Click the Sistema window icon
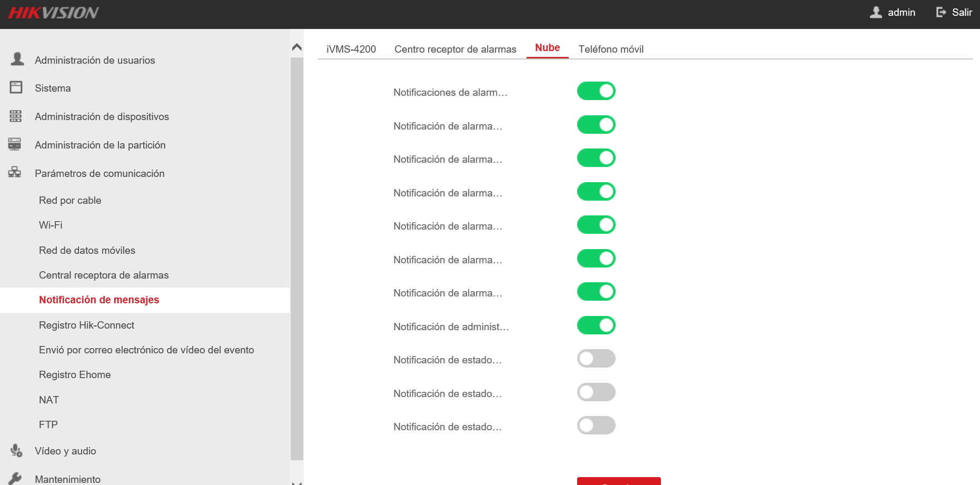 tap(16, 87)
